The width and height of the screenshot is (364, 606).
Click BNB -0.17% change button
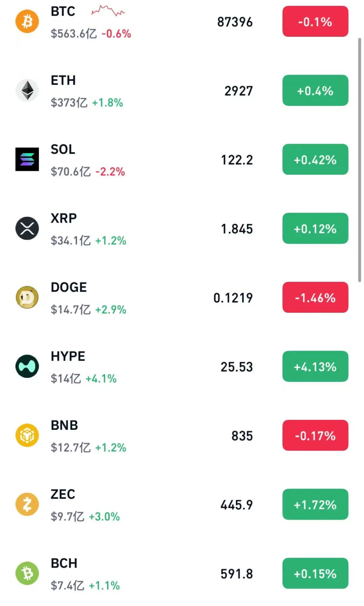[x=315, y=435]
